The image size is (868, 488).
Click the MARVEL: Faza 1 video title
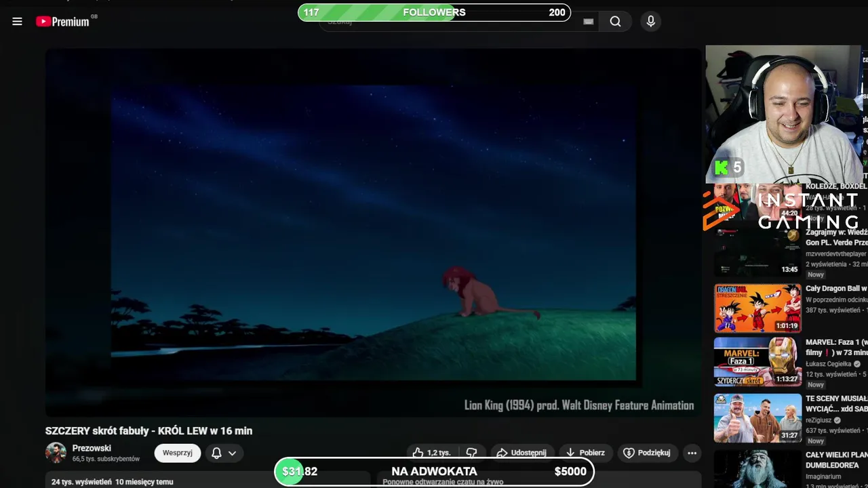tap(836, 348)
